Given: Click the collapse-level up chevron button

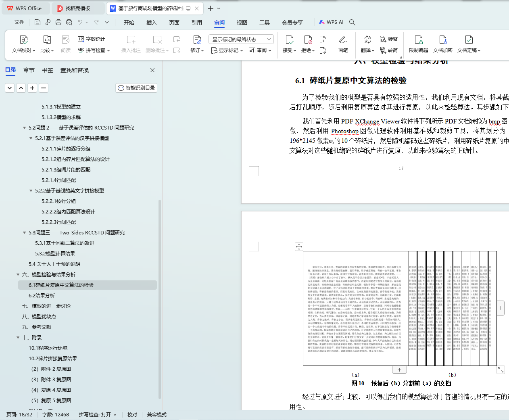Looking at the screenshot, I should tap(21, 88).
